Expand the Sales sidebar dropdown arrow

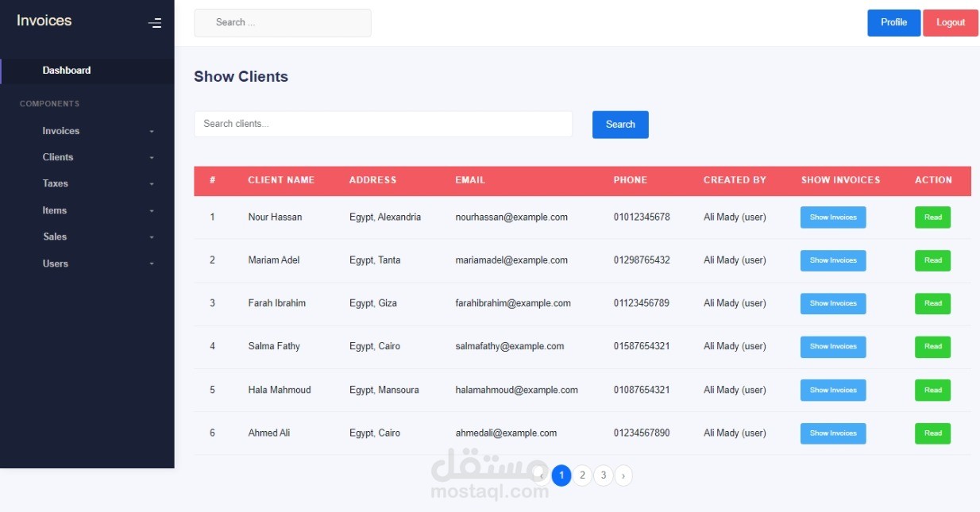point(151,237)
